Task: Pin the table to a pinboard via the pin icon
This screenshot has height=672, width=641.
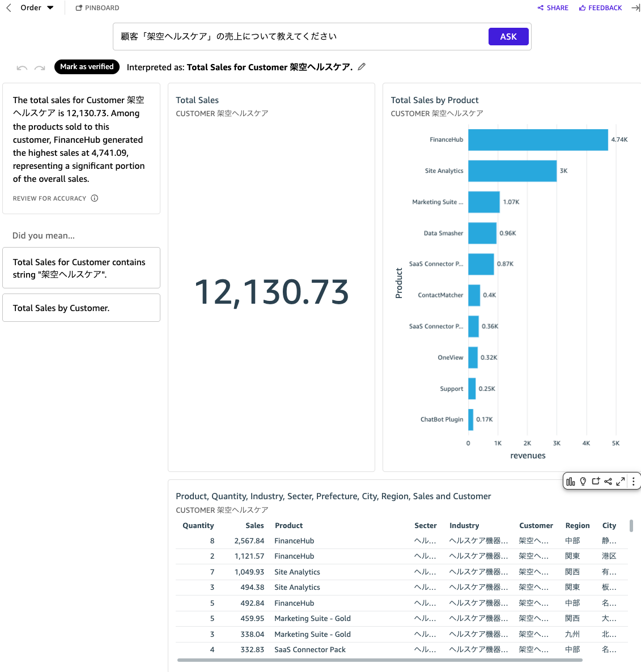Action: click(596, 481)
